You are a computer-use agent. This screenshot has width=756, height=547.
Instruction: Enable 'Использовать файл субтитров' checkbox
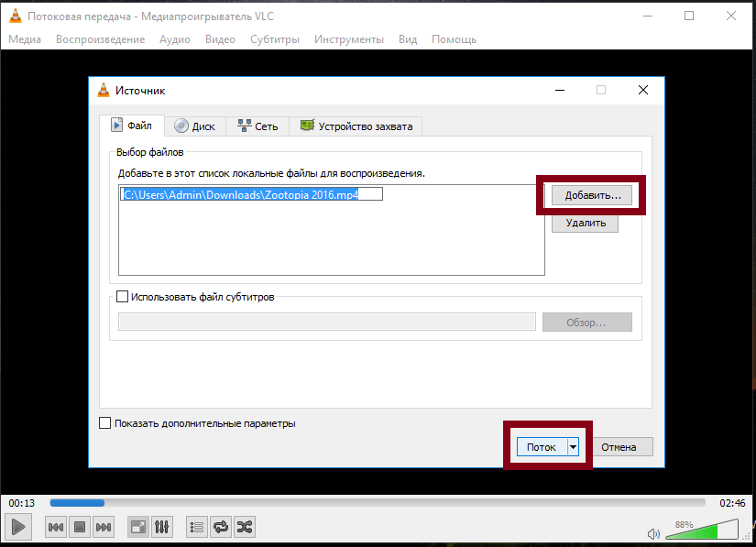[123, 297]
